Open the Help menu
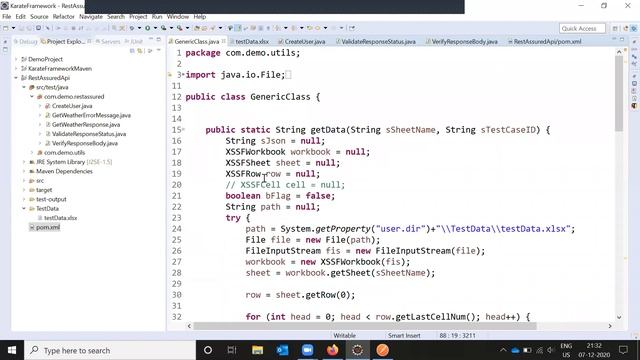 point(200,17)
